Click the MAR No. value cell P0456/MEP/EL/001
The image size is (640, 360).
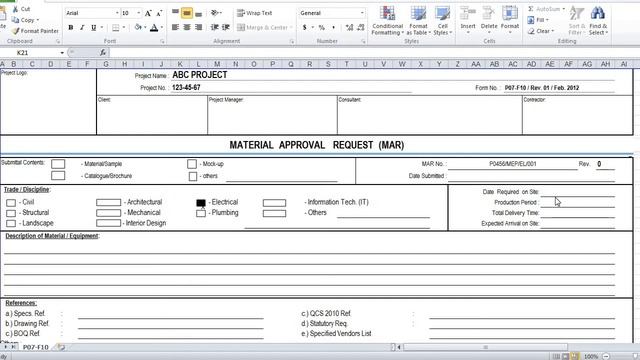coord(513,164)
